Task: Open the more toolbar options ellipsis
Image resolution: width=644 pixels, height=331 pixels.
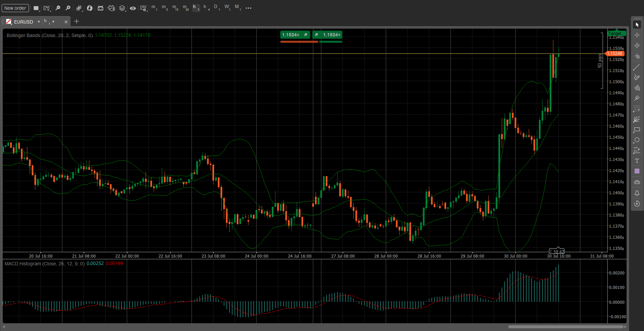Action: [248, 8]
